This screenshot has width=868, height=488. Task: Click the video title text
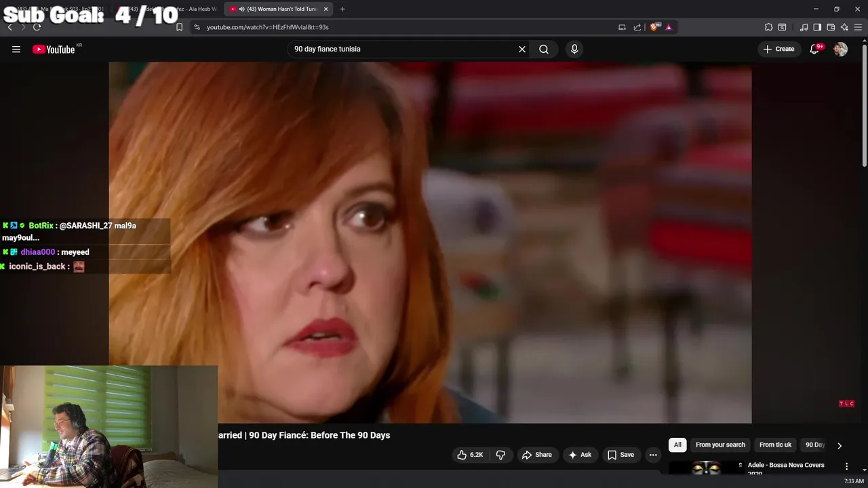304,435
